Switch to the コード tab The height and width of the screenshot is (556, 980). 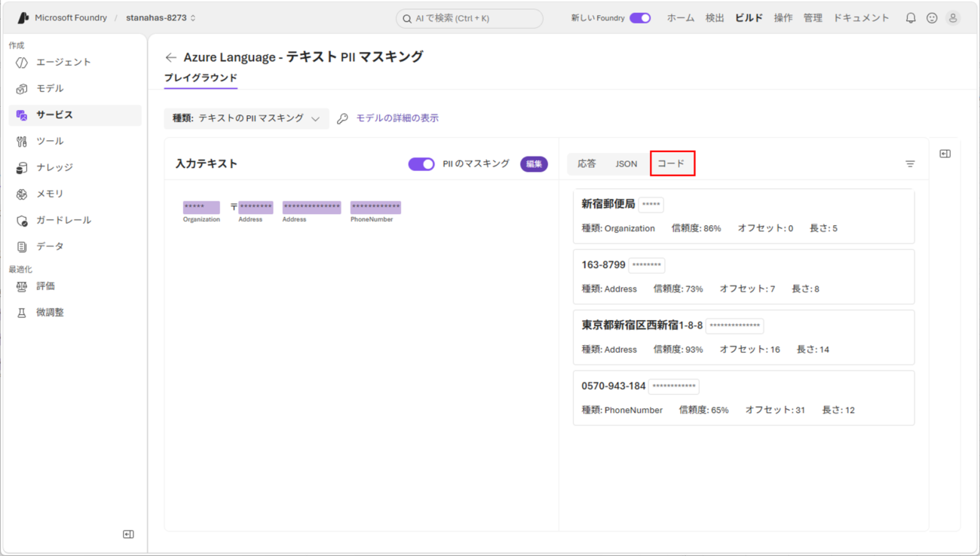[672, 163]
